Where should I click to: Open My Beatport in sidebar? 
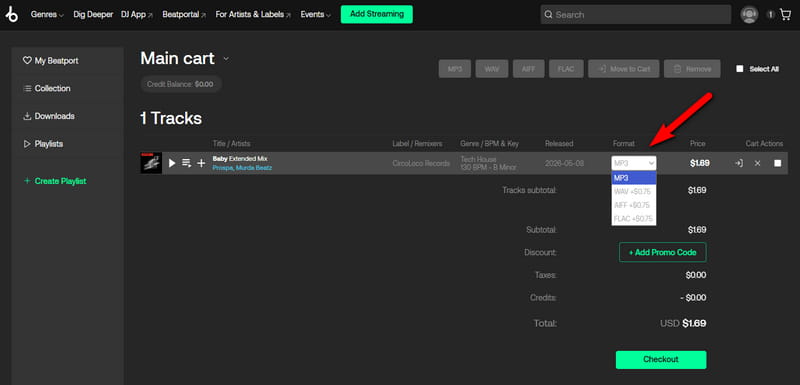click(x=51, y=61)
